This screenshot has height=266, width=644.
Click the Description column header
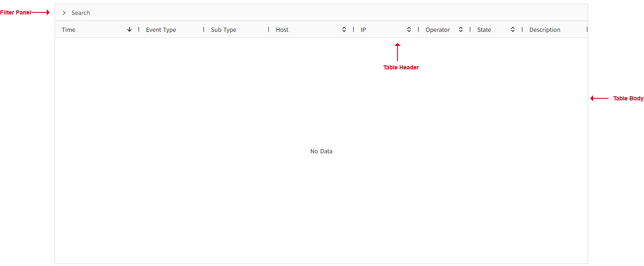pyautogui.click(x=545, y=29)
